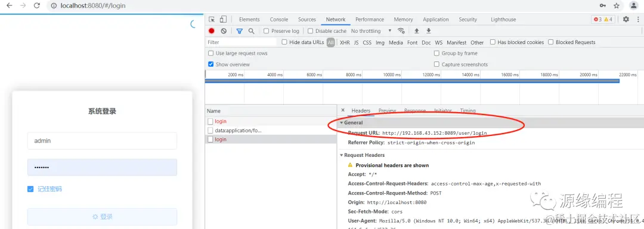The image size is (644, 229).
Task: Click the Name column header
Action: pos(271,111)
